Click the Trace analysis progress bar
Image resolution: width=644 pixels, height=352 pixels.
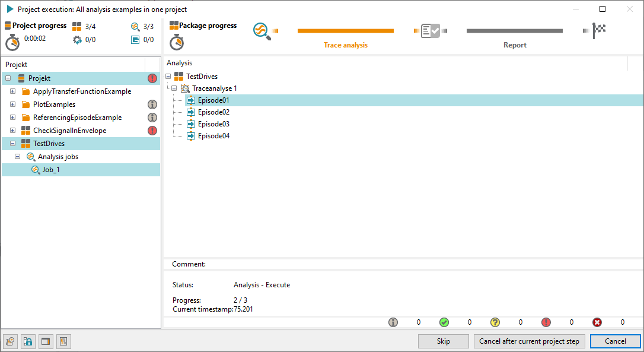(345, 31)
